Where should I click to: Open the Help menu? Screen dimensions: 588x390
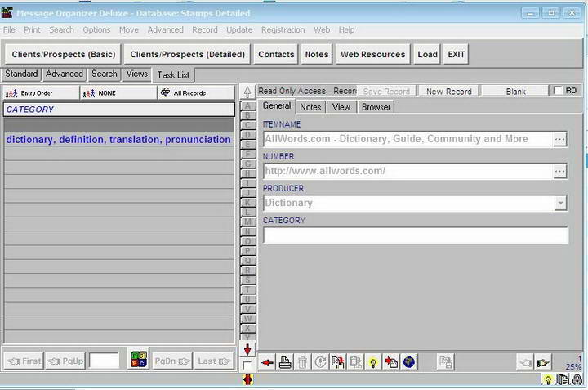pos(346,30)
